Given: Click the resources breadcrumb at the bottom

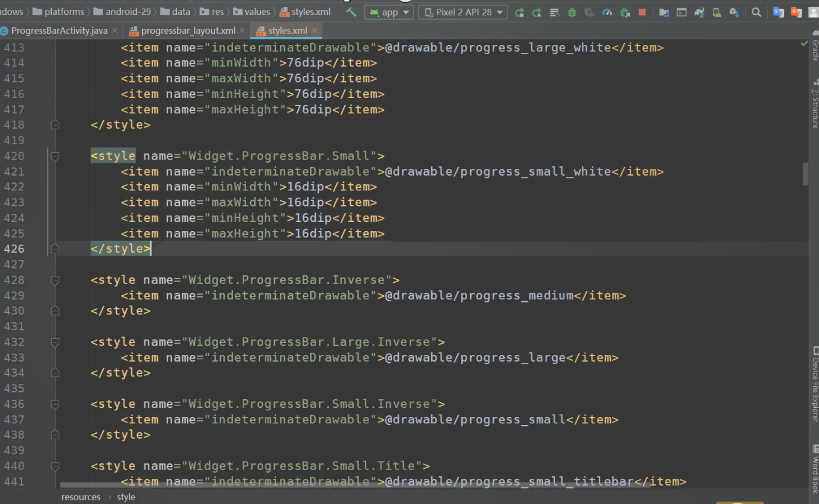Looking at the screenshot, I should (81, 497).
